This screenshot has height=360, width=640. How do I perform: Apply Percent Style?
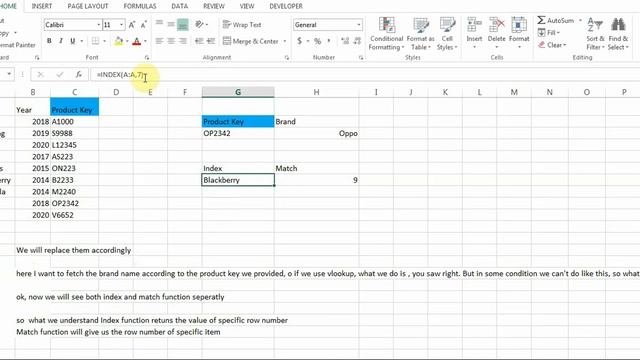tap(317, 41)
